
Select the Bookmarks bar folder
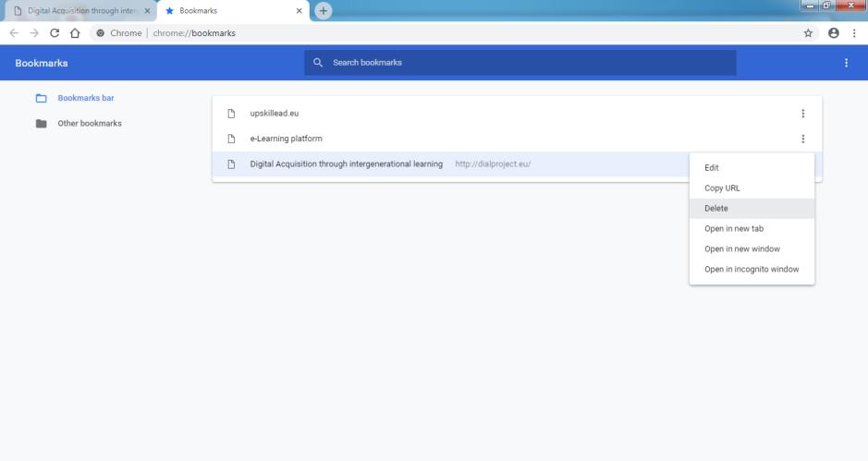tap(86, 98)
